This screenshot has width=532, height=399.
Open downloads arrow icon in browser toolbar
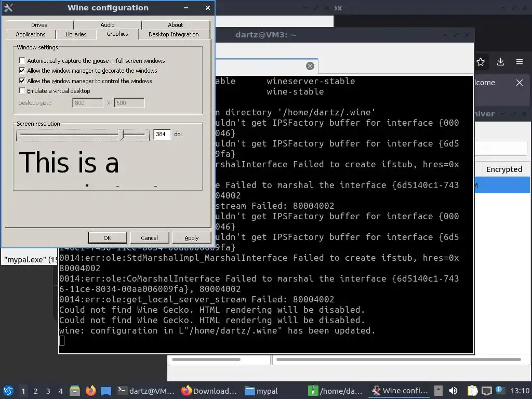500,62
